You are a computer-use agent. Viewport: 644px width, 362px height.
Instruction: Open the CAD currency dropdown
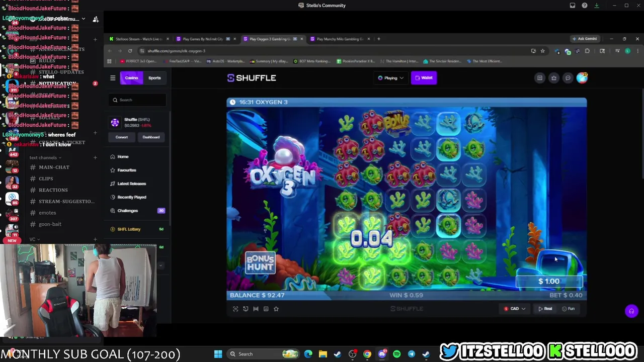[514, 309]
